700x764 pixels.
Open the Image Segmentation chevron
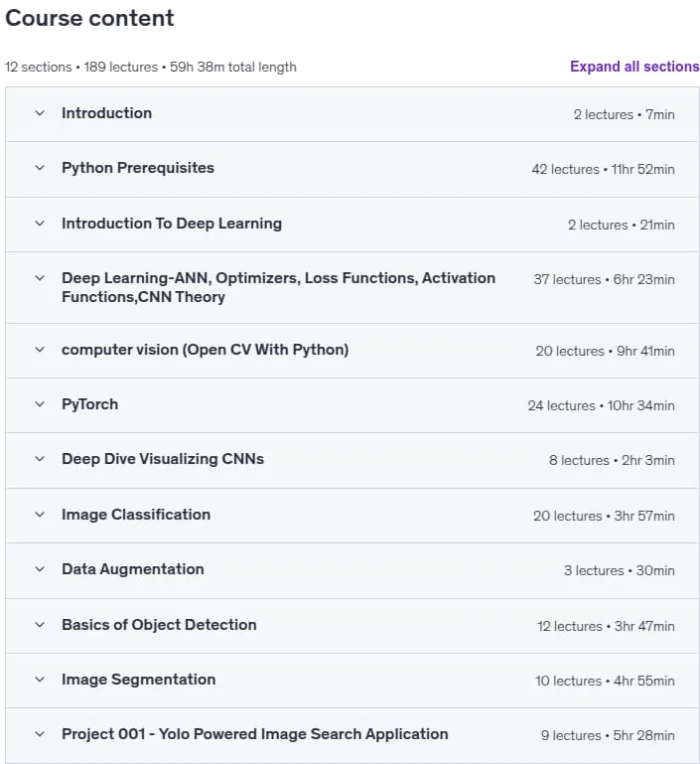point(40,680)
